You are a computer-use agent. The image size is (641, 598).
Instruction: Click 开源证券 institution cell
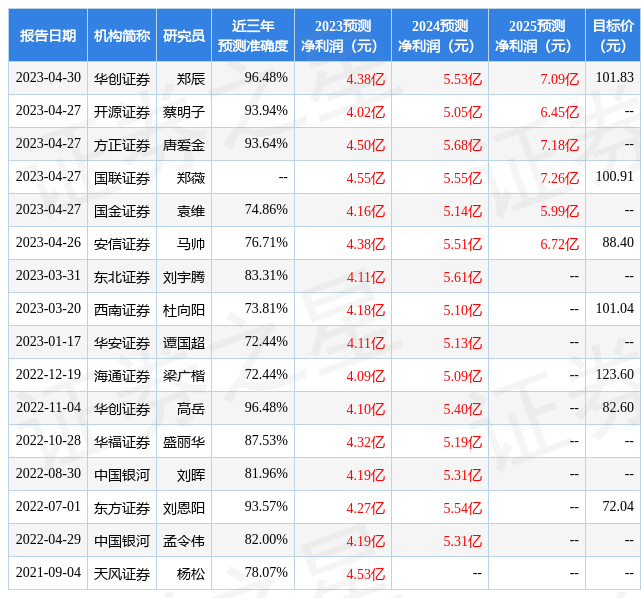click(122, 112)
